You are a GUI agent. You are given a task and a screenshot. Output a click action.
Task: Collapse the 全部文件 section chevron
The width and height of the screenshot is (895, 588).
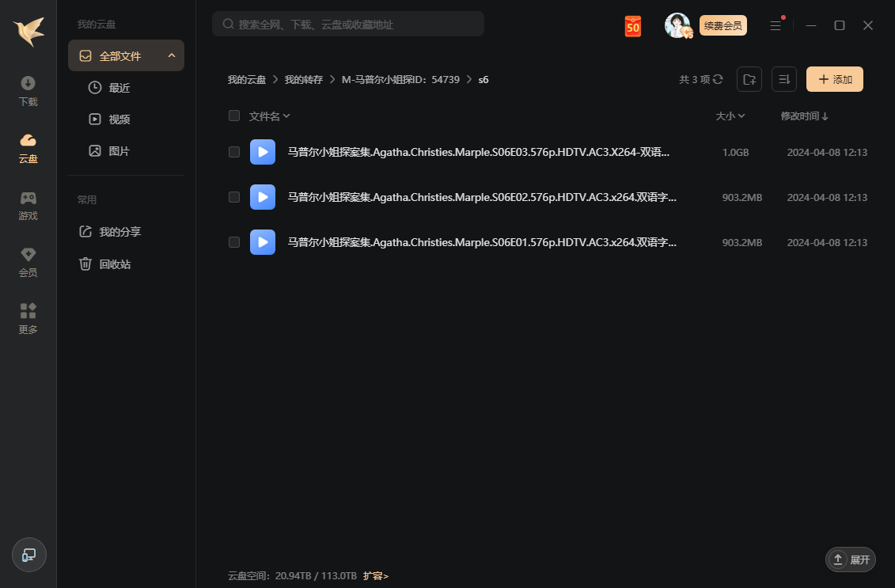[172, 55]
